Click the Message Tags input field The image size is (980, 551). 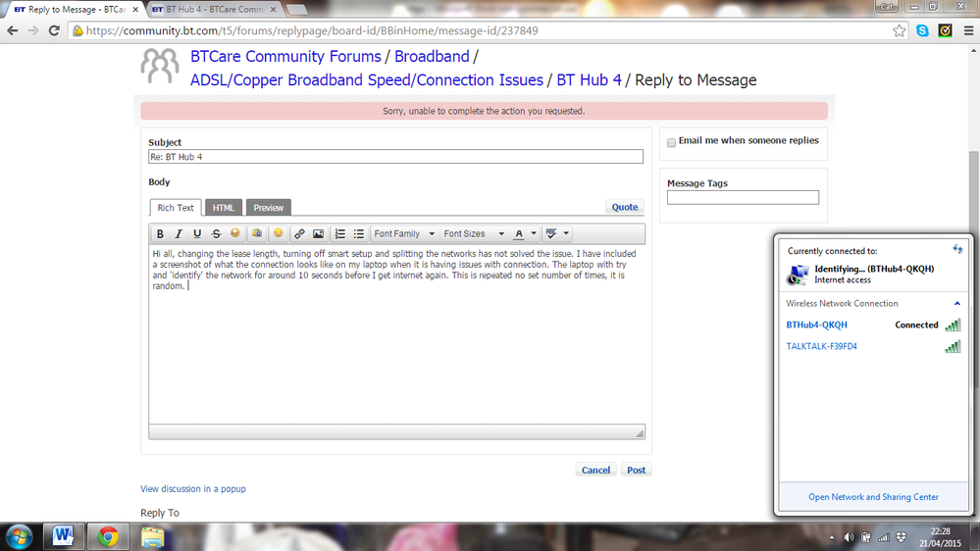pyautogui.click(x=743, y=197)
